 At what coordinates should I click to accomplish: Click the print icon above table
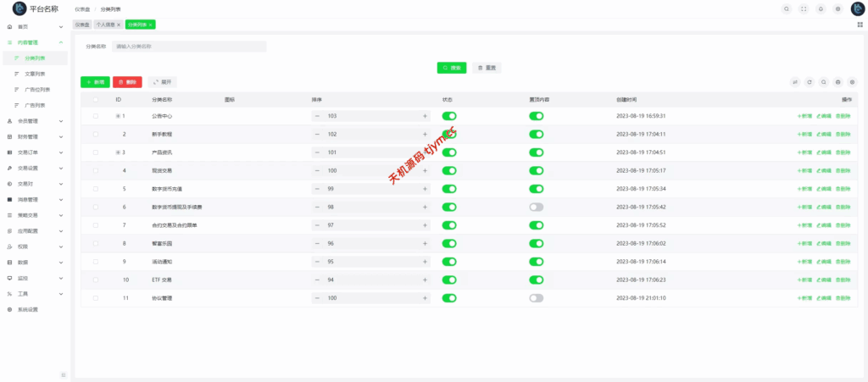[837, 82]
